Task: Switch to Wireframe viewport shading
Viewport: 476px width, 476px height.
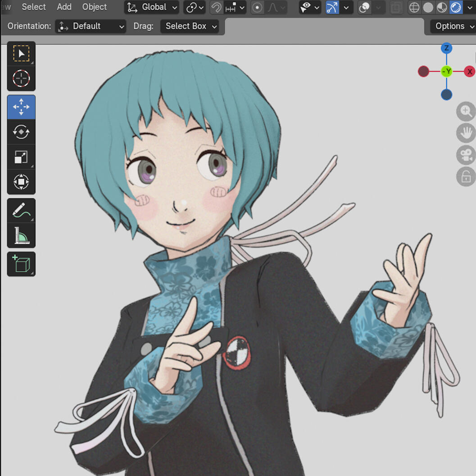Action: click(x=414, y=7)
